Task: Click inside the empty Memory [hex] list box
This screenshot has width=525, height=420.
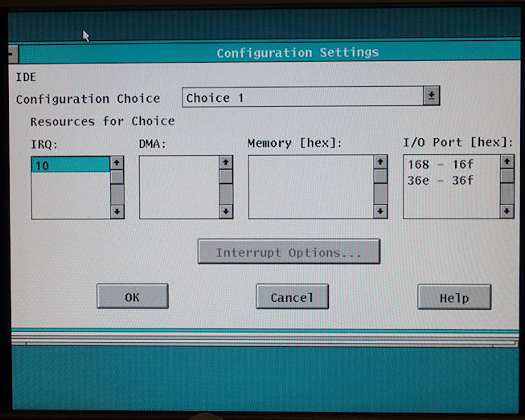Action: [x=311, y=187]
